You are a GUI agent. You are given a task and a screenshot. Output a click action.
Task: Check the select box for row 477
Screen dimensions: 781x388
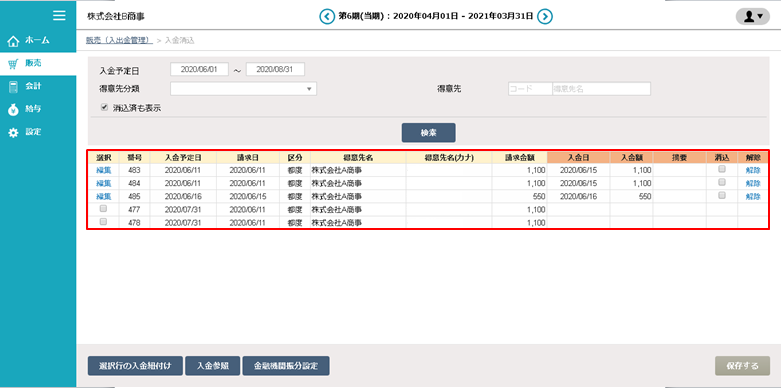104,209
